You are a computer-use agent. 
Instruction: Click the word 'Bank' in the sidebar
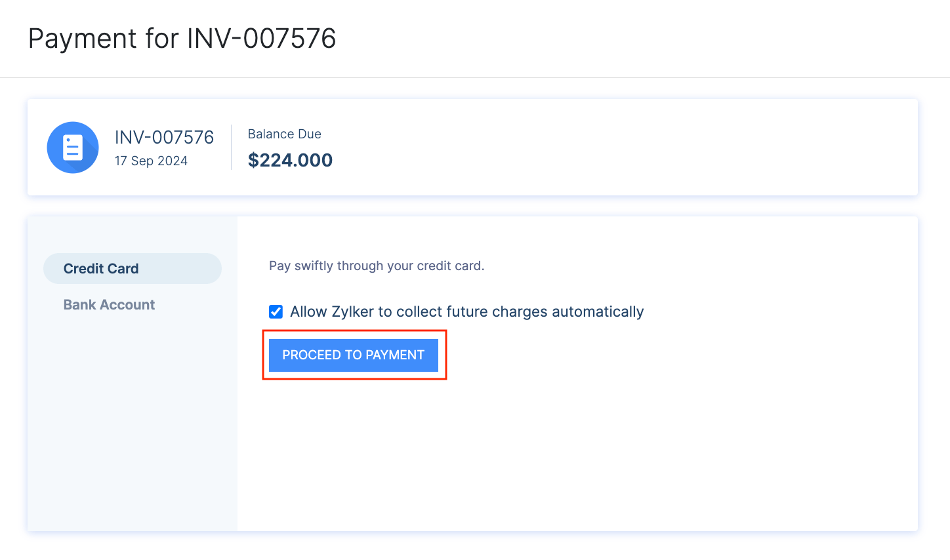click(80, 305)
